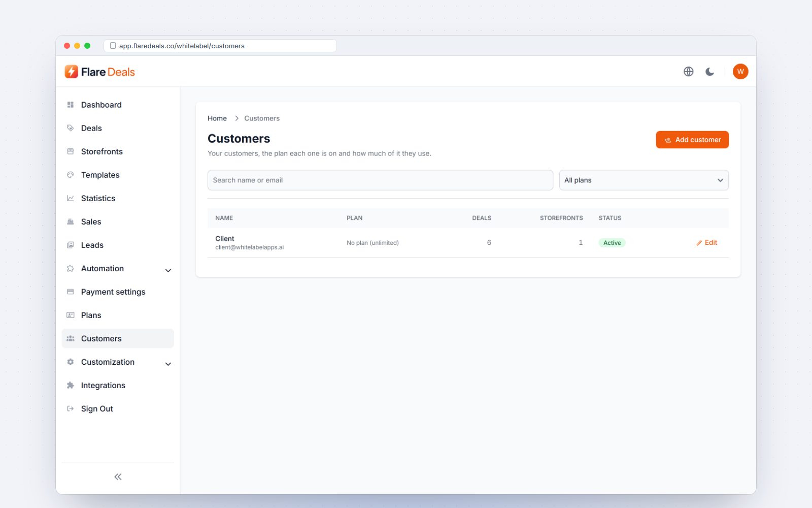Select Customers in the sidebar
812x508 pixels.
(x=118, y=338)
